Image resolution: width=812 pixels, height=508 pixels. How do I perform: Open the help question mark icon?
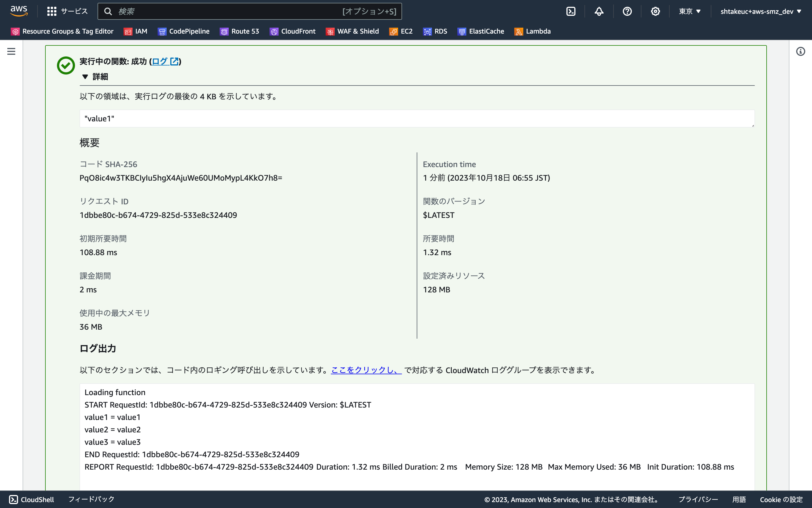coord(627,11)
